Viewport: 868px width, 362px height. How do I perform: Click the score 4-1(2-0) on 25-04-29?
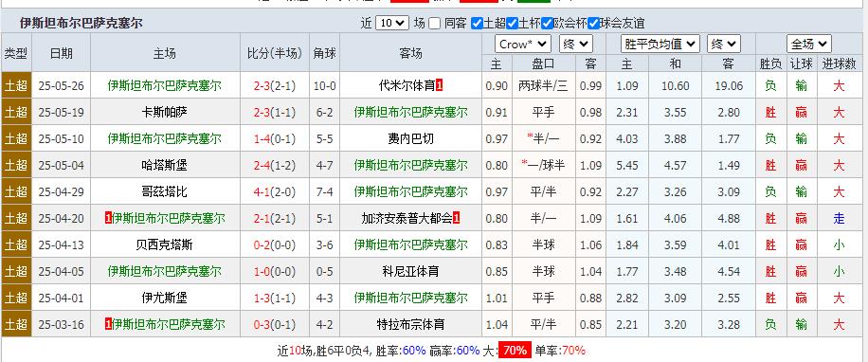click(275, 192)
